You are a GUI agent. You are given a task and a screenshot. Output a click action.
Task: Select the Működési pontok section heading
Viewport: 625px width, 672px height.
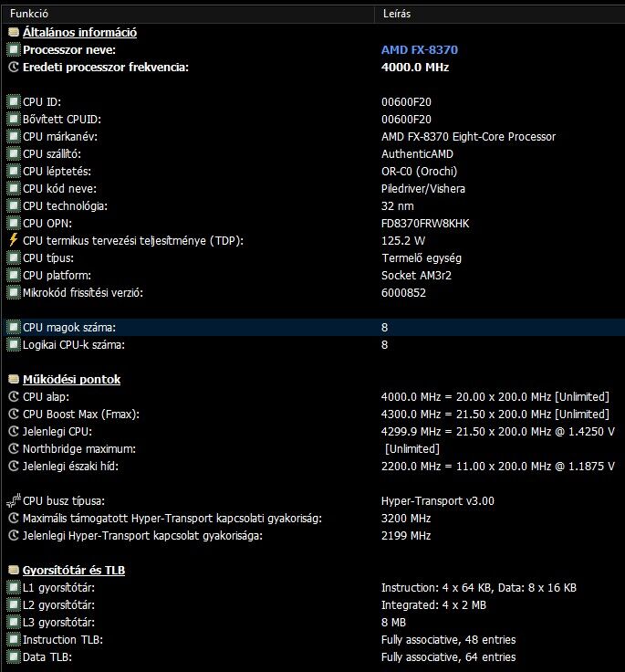(x=71, y=379)
